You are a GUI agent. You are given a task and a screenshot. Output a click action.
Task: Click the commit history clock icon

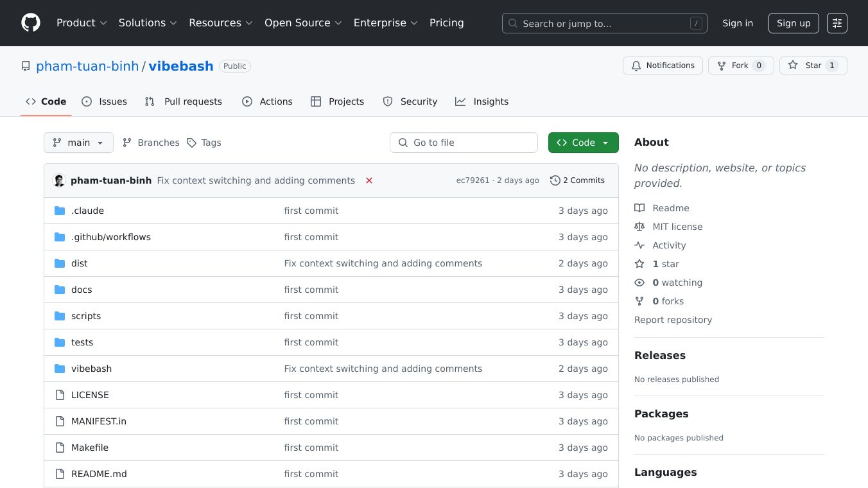(555, 180)
